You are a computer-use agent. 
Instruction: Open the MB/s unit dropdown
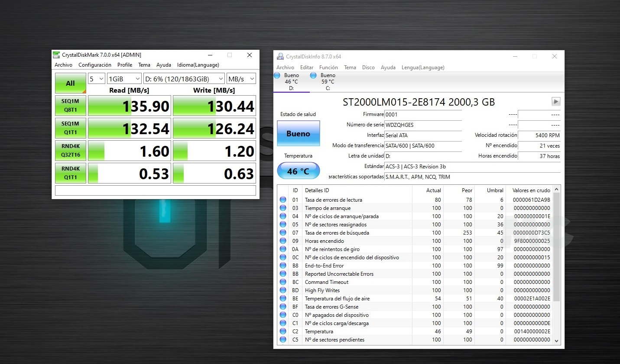241,79
